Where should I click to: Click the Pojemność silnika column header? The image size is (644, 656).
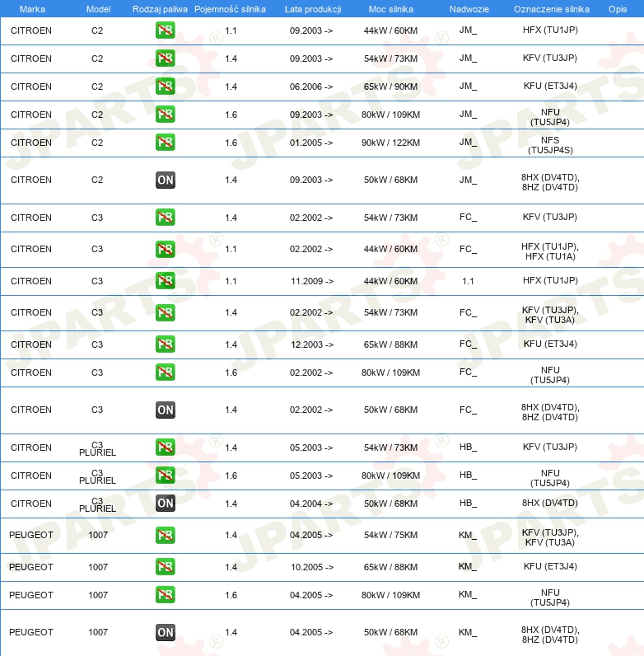230,9
